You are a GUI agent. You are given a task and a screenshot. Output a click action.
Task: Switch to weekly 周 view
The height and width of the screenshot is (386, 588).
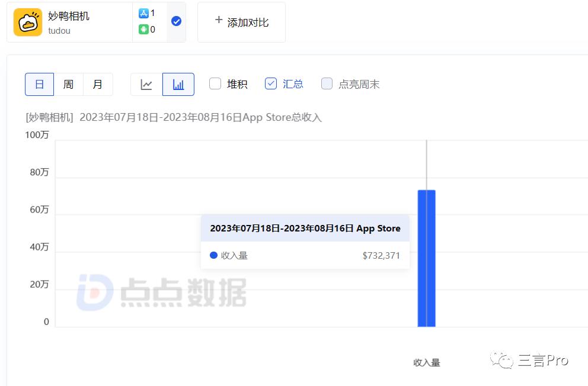pos(68,84)
